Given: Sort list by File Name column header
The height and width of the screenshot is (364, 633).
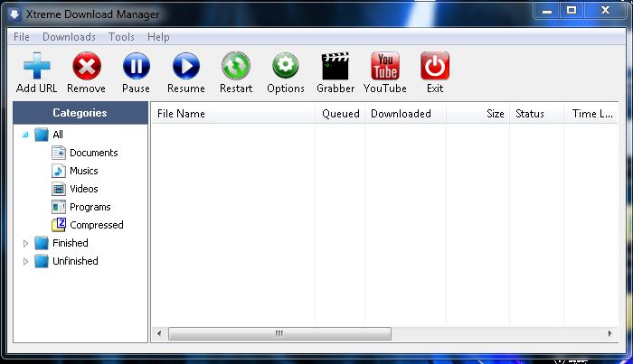Looking at the screenshot, I should tap(181, 114).
